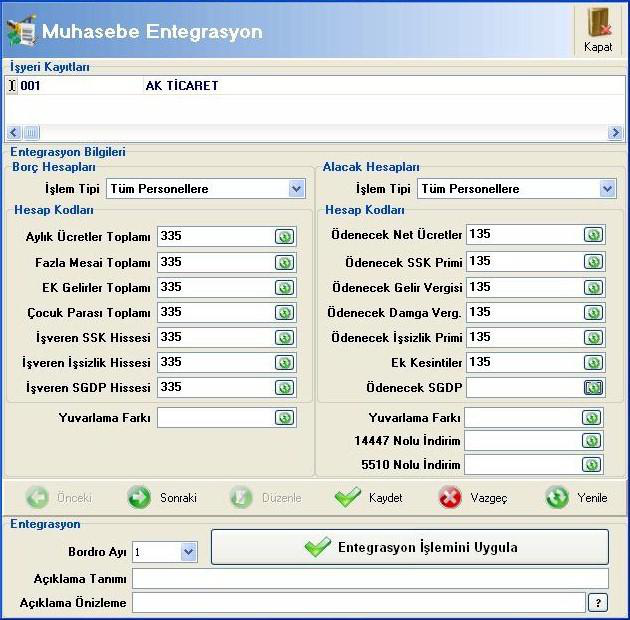This screenshot has height=620, width=630.
Task: Open lookup for Borç Yuvarlama Farkı account
Action: point(284,418)
